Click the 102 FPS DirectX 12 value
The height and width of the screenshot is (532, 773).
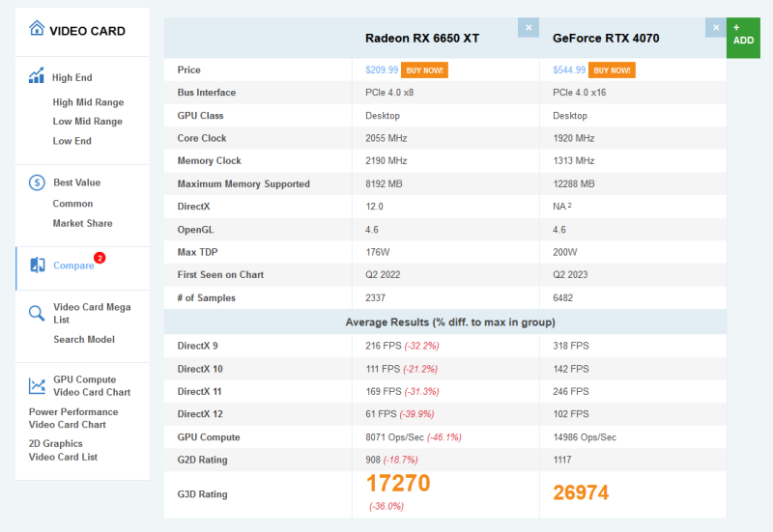point(570,414)
